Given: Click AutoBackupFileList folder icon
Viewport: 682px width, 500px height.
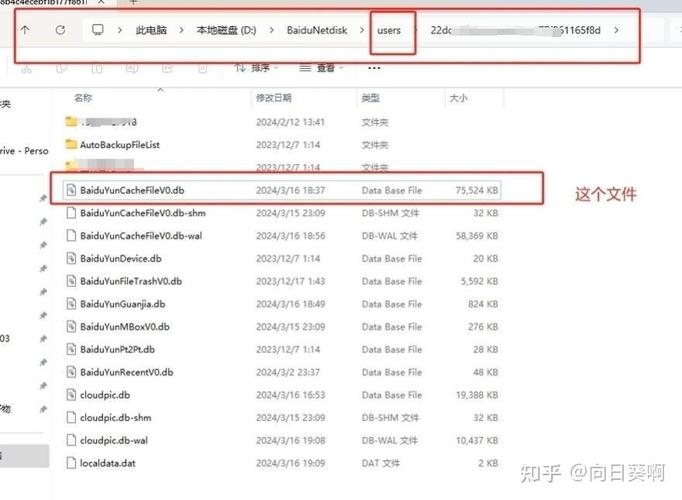Looking at the screenshot, I should (71, 144).
